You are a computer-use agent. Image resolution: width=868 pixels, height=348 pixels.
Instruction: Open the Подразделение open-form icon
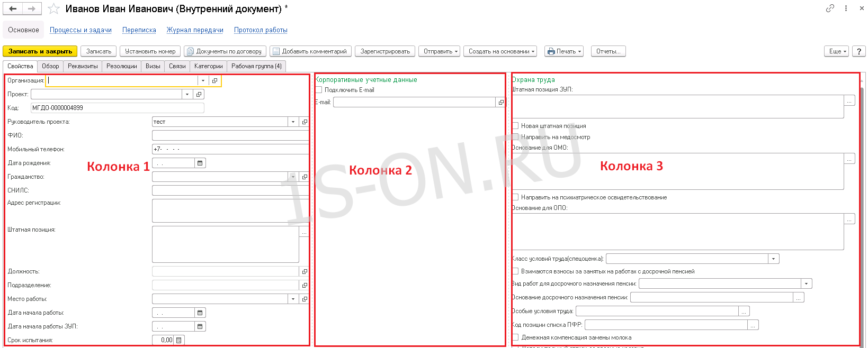(305, 285)
